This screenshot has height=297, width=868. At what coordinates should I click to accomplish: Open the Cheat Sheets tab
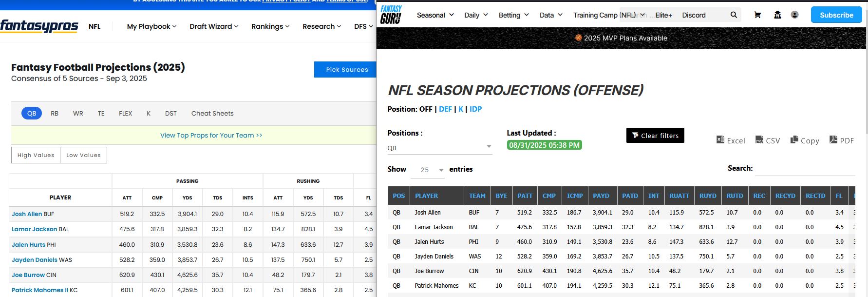click(x=212, y=113)
